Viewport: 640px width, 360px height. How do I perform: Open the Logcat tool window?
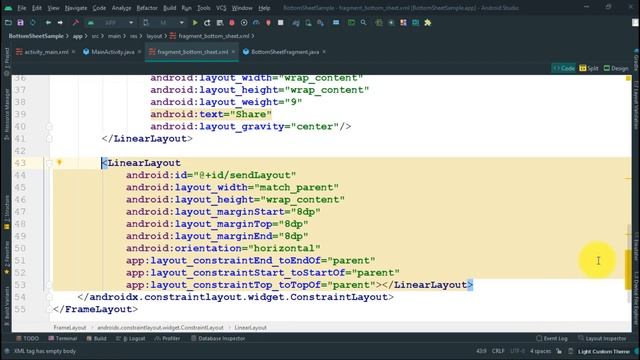click(131, 338)
